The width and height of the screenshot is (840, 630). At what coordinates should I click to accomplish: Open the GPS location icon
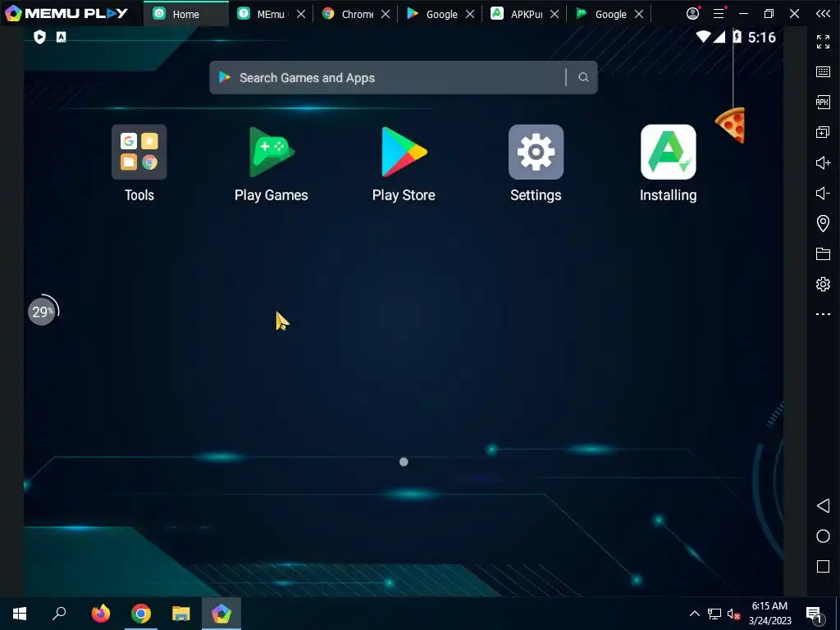point(823,223)
